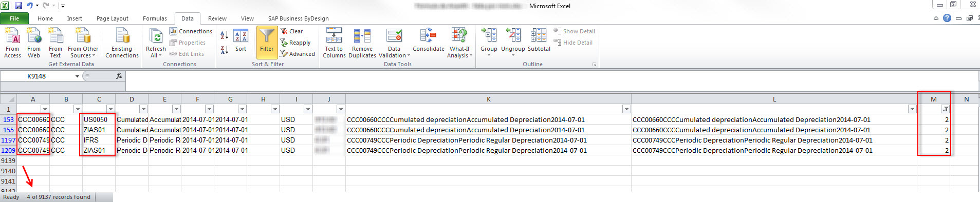The height and width of the screenshot is (202, 980).
Task: Switch to the Formulas ribbon tab
Action: 155,18
